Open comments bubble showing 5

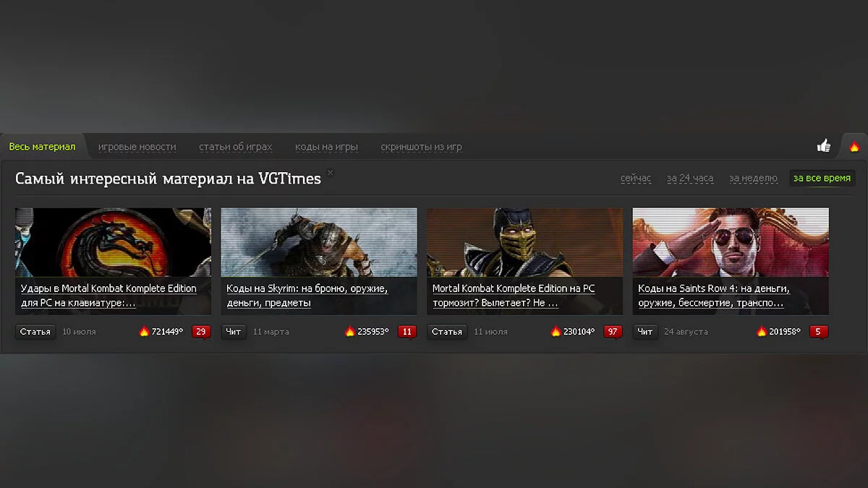[819, 332]
